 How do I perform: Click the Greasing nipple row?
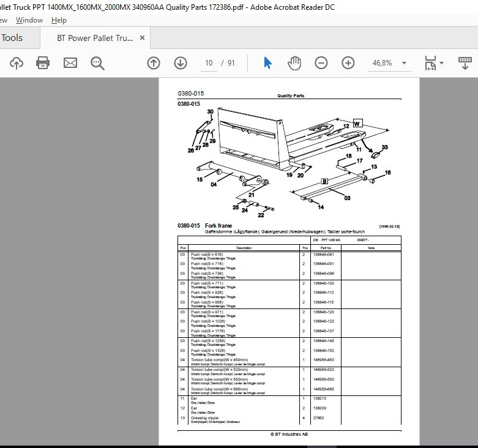pos(289,420)
